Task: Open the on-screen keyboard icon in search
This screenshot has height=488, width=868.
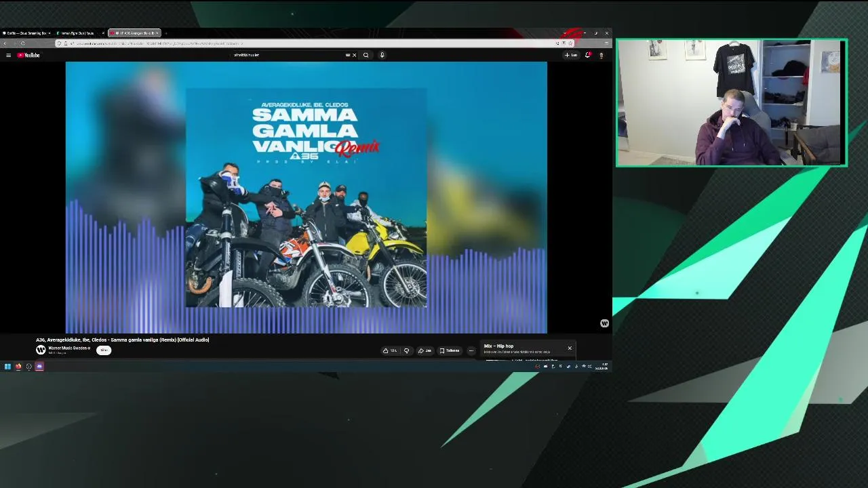Action: point(348,55)
